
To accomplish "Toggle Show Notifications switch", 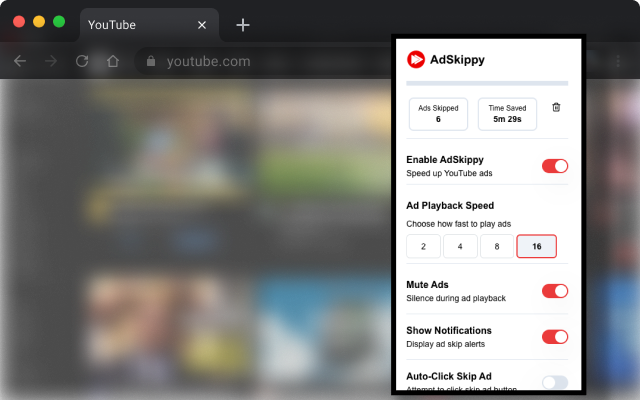I will 555,337.
